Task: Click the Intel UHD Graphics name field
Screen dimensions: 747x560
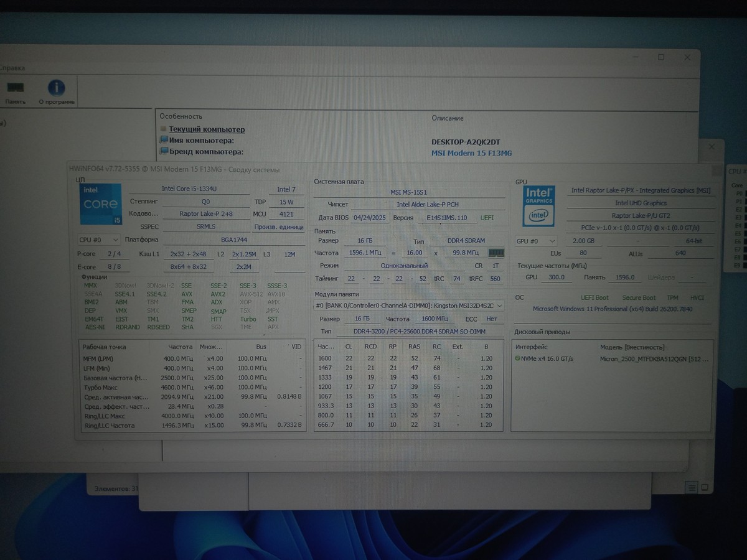Action: pyautogui.click(x=641, y=203)
